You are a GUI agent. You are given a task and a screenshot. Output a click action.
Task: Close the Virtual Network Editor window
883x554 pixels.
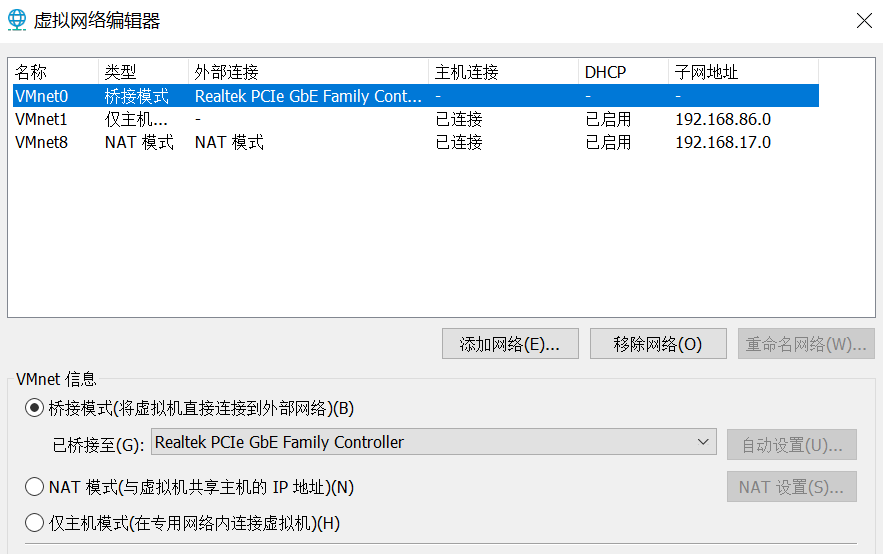(x=864, y=19)
